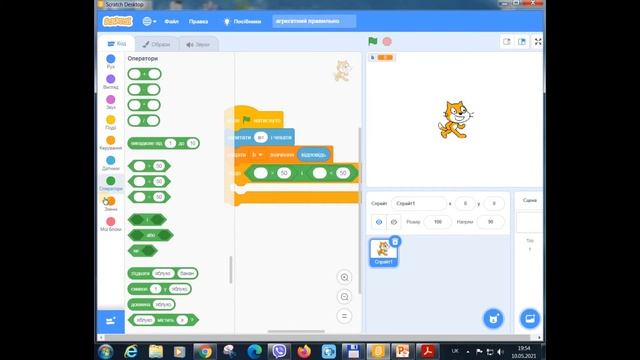Click the sprite y coordinate field
Viewport: 640px width, 360px height.
(493, 203)
